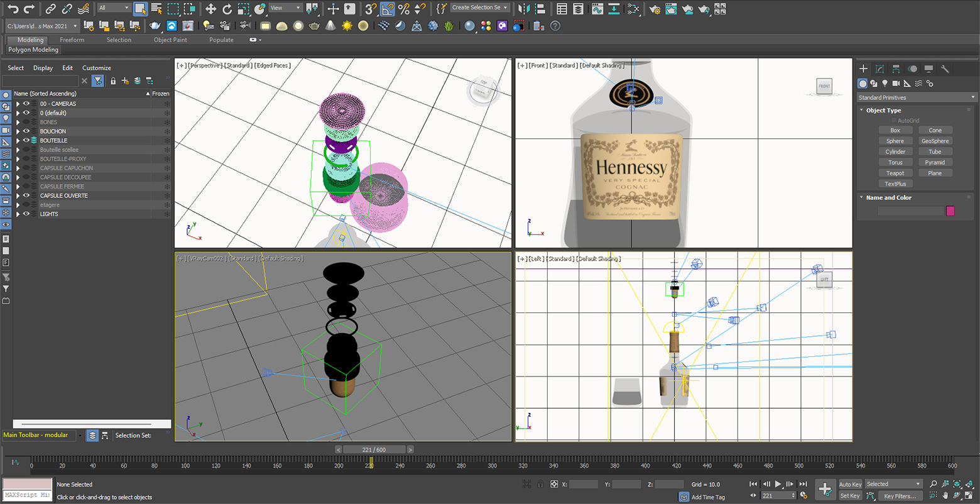Expand the LIGHTS layer tree

18,214
